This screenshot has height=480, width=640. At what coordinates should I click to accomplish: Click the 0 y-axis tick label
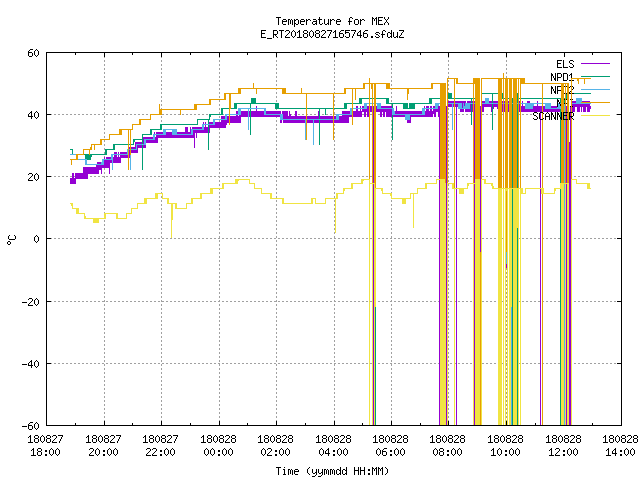point(37,239)
